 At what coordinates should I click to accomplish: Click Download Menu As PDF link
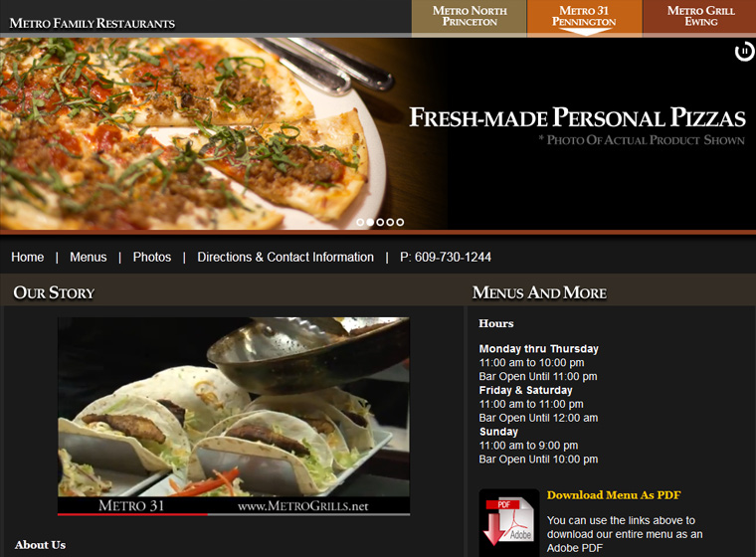point(614,495)
